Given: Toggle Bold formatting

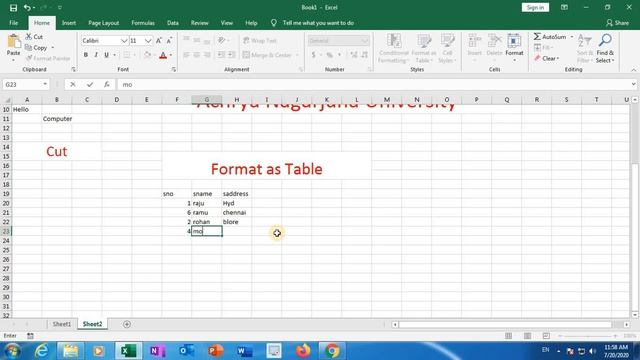Looking at the screenshot, I should (86, 55).
